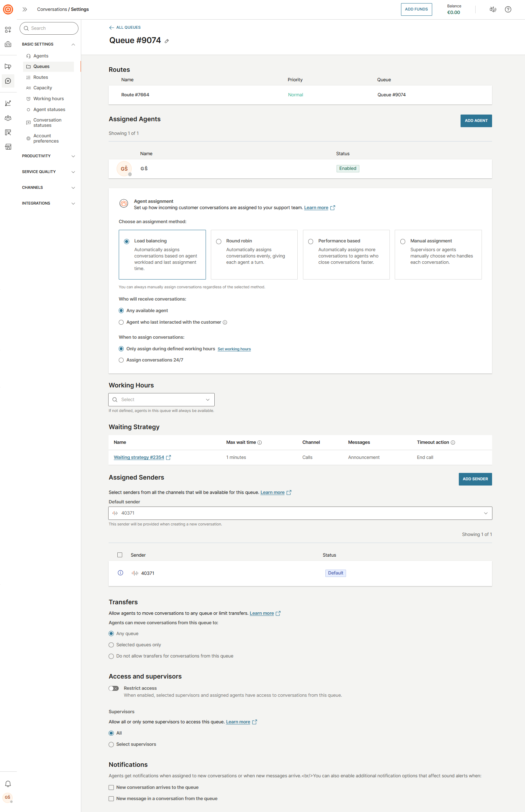Viewport: 525px width, 812px height.
Task: Check New conversation arrives to the queue
Action: (111, 787)
